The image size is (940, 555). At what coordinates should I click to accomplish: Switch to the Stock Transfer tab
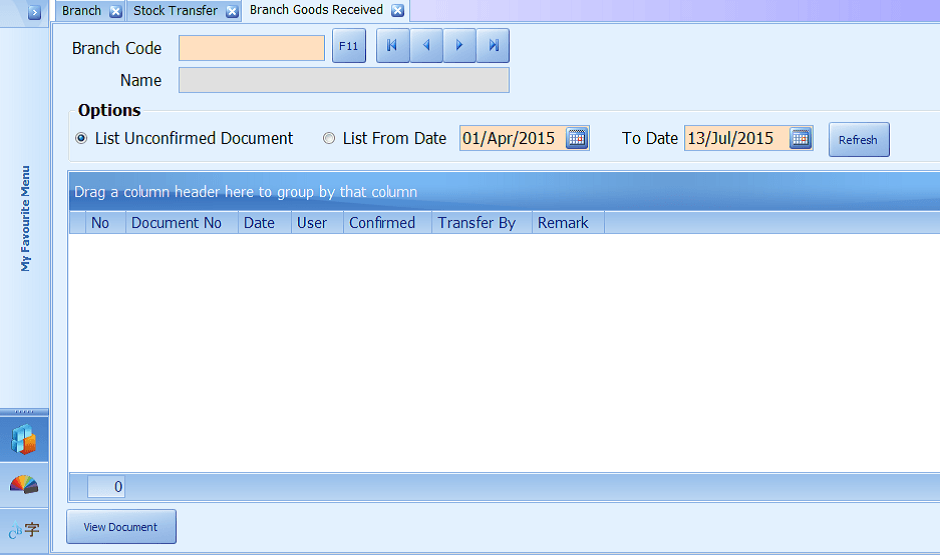point(175,11)
